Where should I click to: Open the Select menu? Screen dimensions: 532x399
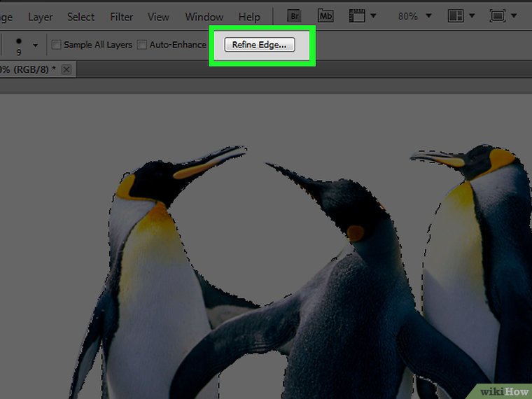pos(81,16)
